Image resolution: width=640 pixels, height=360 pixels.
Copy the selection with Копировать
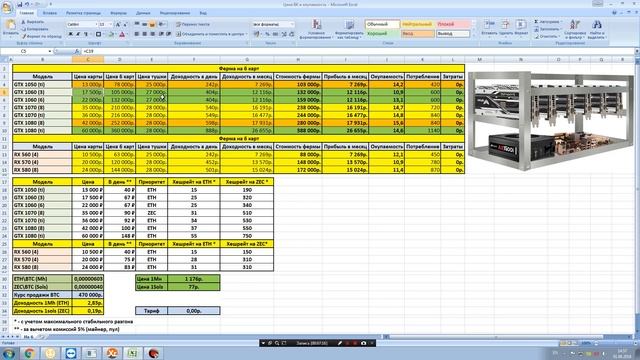(35, 29)
